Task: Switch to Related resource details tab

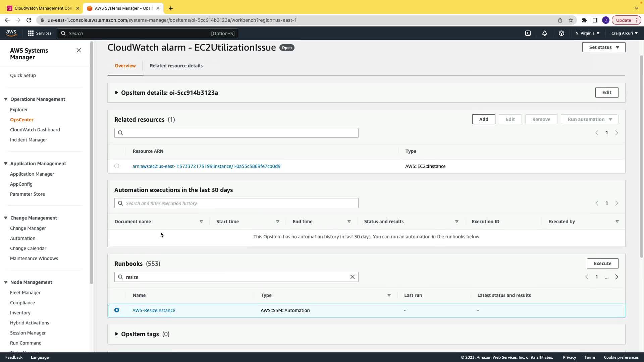Action: [x=176, y=66]
